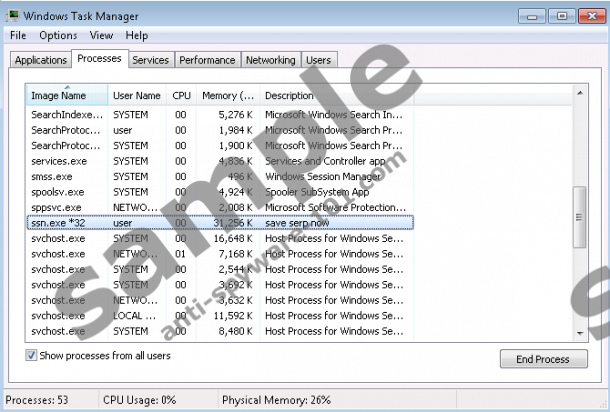Screen dimensions: 610x412
Task: Open the View menu
Action: click(101, 35)
